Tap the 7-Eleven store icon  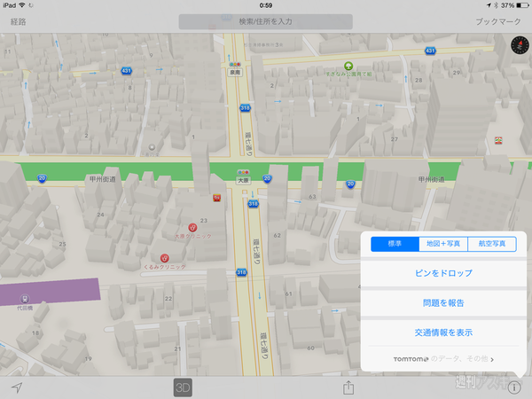tap(498, 140)
